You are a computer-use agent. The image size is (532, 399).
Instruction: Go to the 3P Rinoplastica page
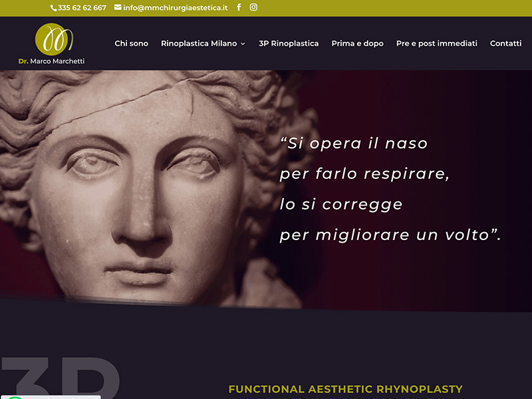tap(289, 43)
